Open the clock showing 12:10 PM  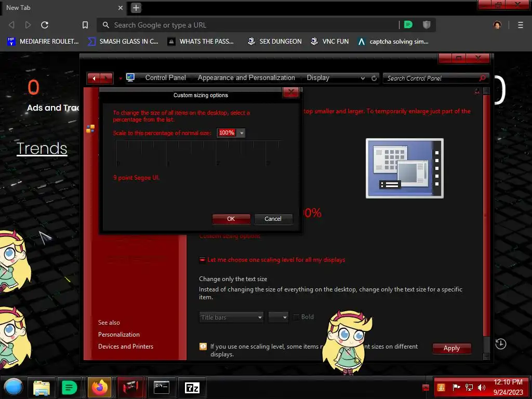tap(508, 387)
